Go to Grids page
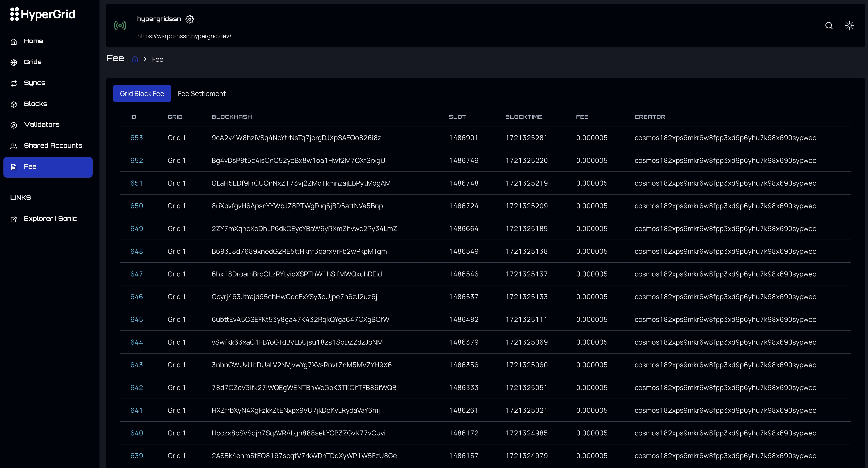Screen dimensions: 868x468 click(33, 62)
